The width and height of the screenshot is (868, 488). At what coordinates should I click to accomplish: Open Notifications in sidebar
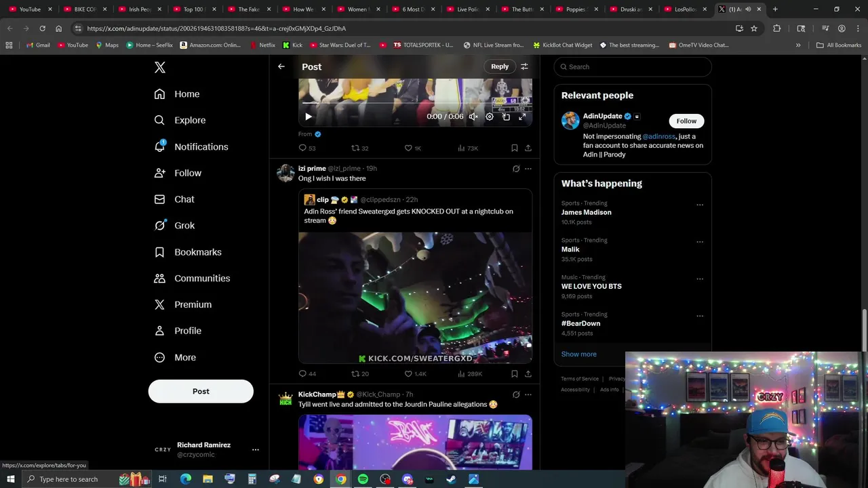pos(192,146)
